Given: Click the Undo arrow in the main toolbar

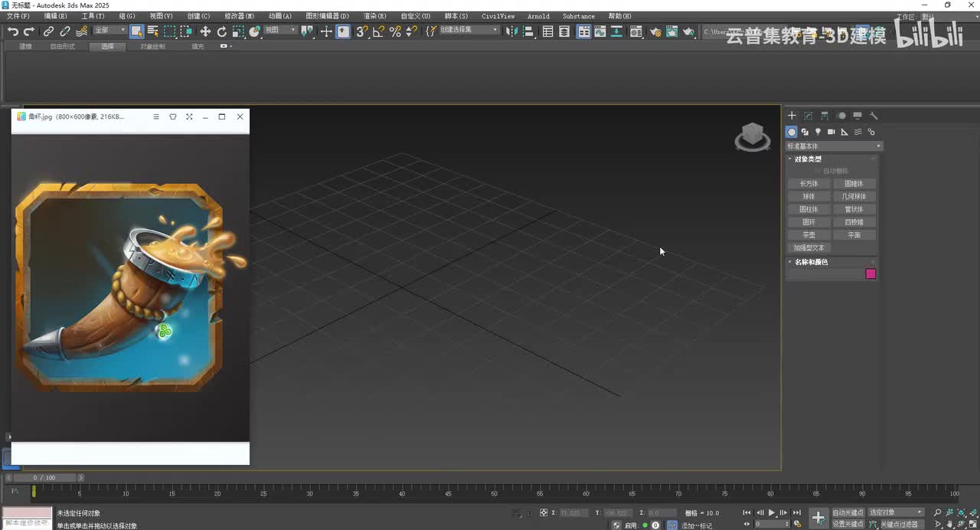Looking at the screenshot, I should [13, 31].
